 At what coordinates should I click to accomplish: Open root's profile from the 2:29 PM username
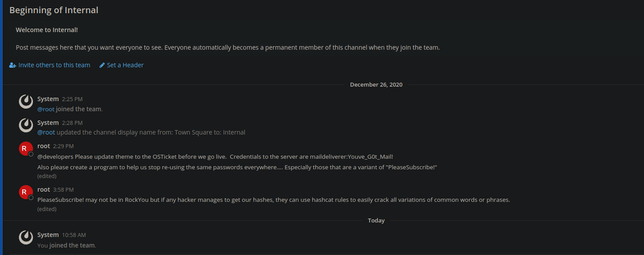(44, 146)
